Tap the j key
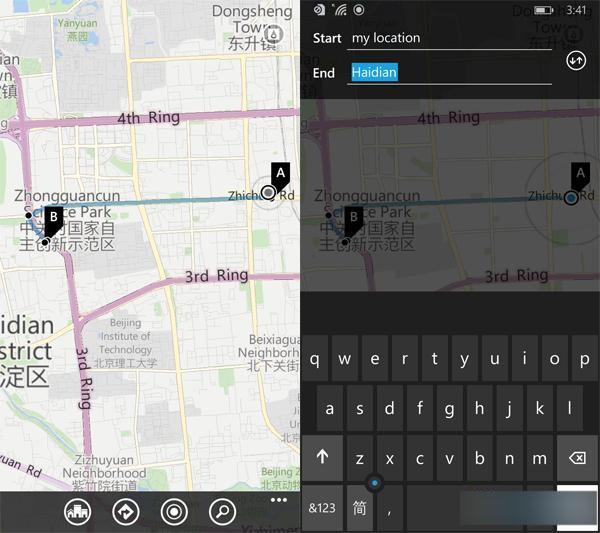 pyautogui.click(x=510, y=408)
